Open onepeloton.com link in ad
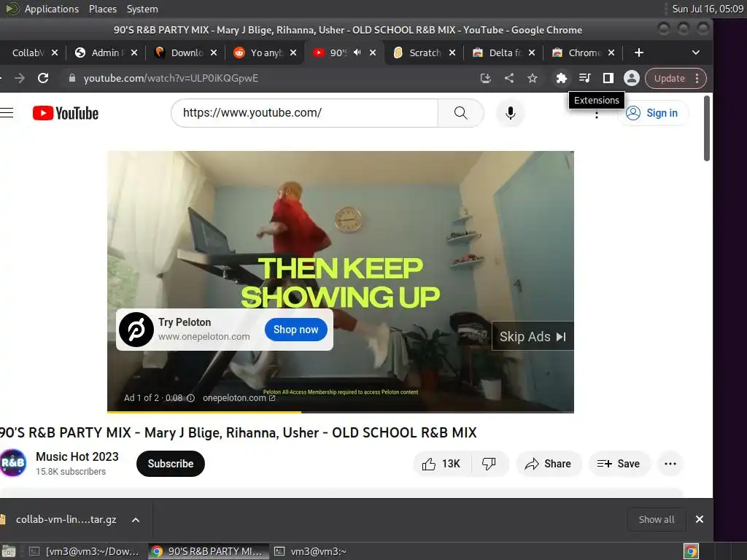This screenshot has height=560, width=747. 239,397
